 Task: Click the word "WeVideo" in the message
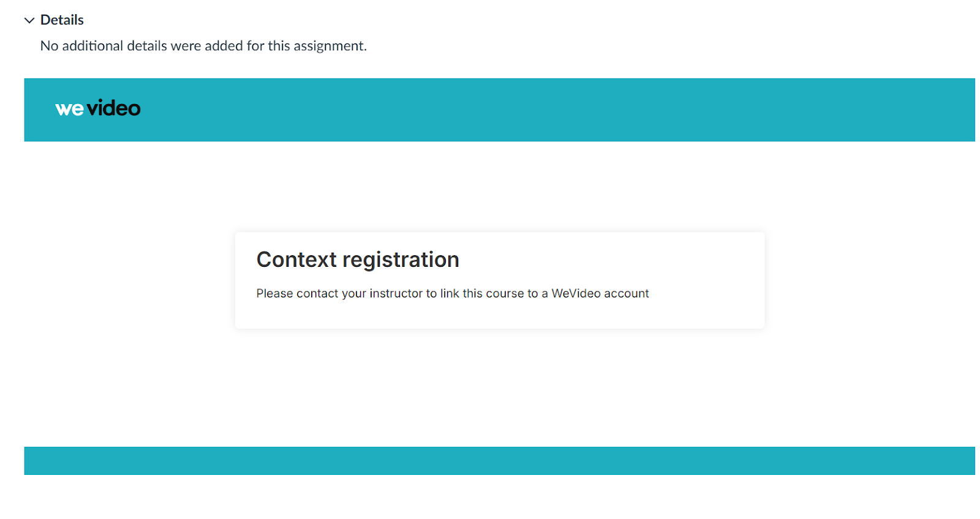[x=576, y=293]
